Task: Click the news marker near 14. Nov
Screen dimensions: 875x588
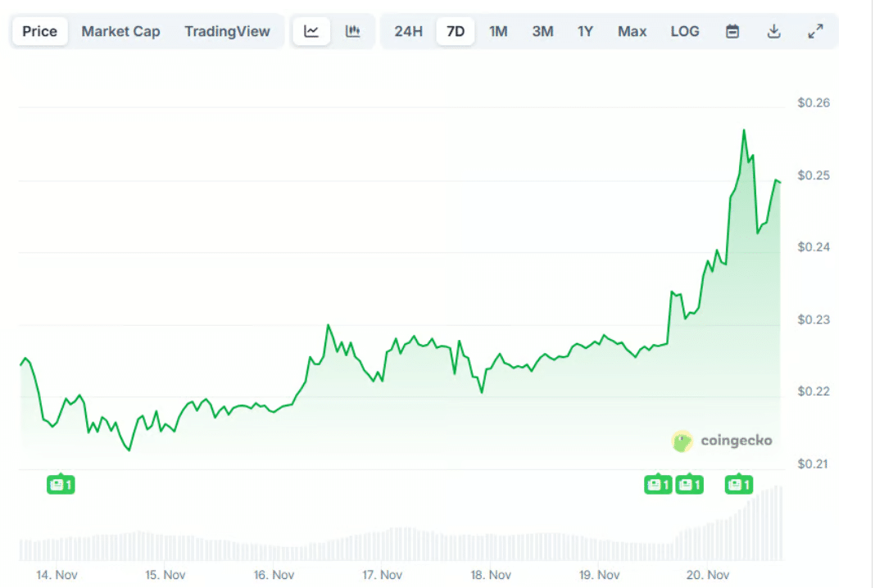Action: [x=61, y=485]
